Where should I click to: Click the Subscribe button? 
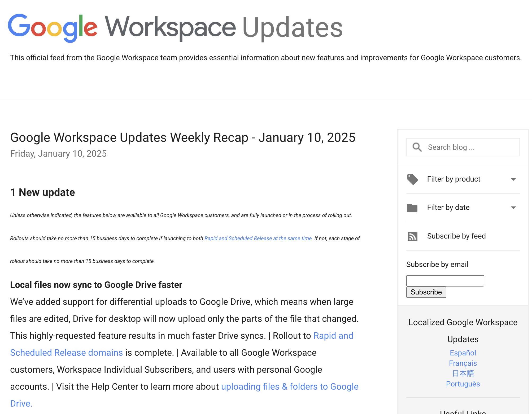426,292
